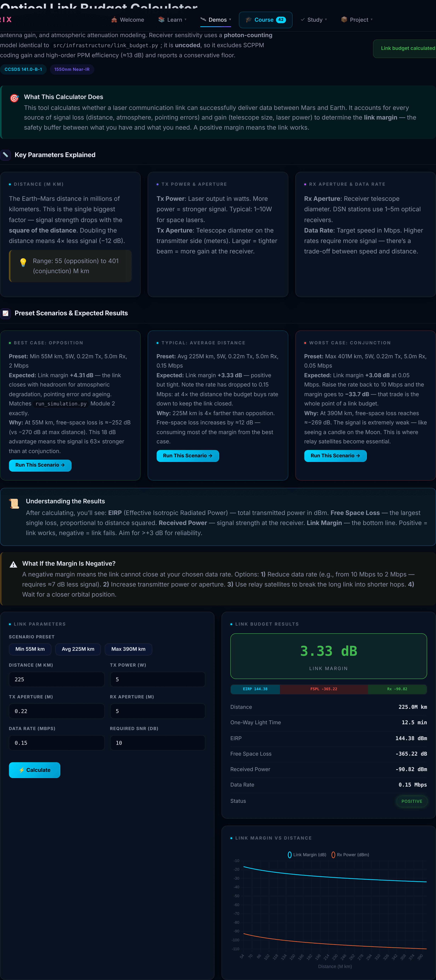Viewport: 436px width, 980px height.
Task: Expand the Study dropdown menu
Action: pos(314,20)
